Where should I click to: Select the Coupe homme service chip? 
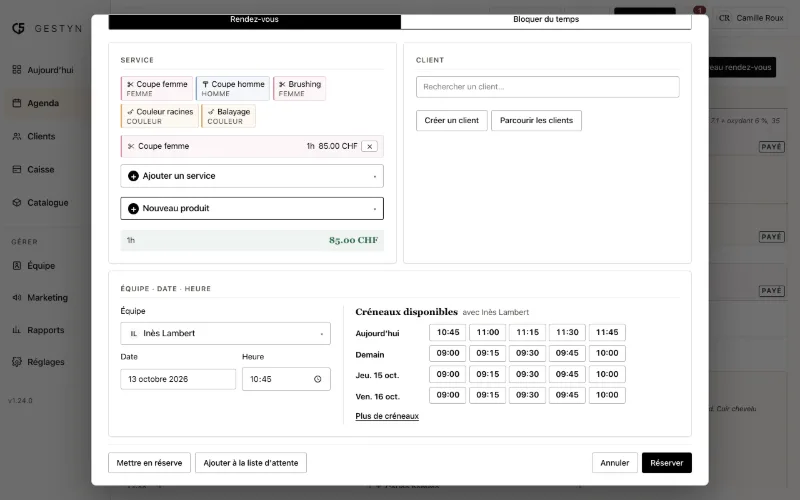(233, 88)
